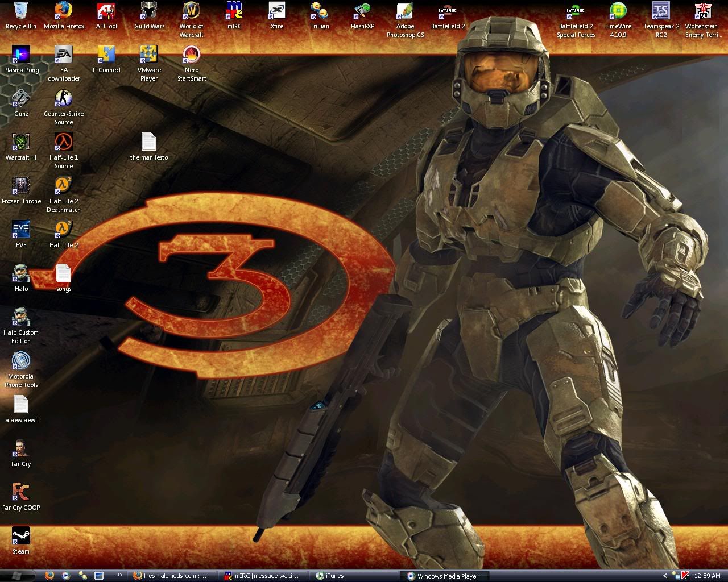Click the EA downloader shortcut
Viewport: 728px width, 582px height.
[64, 63]
